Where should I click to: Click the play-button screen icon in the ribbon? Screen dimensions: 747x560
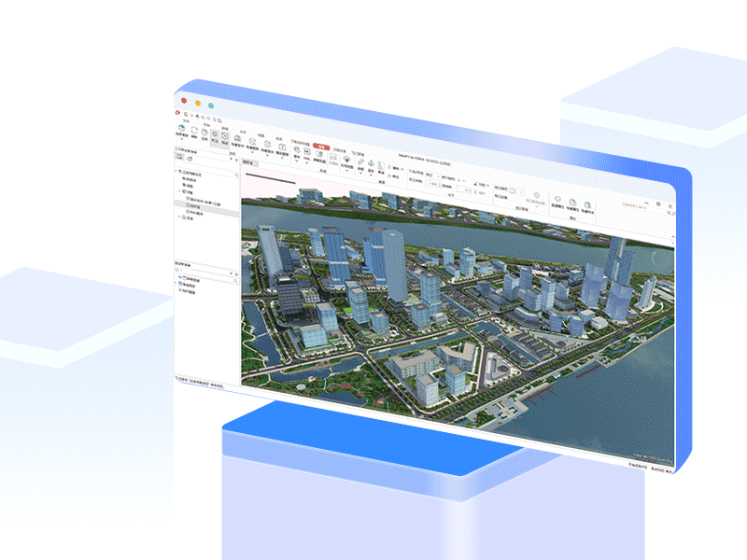(281, 147)
